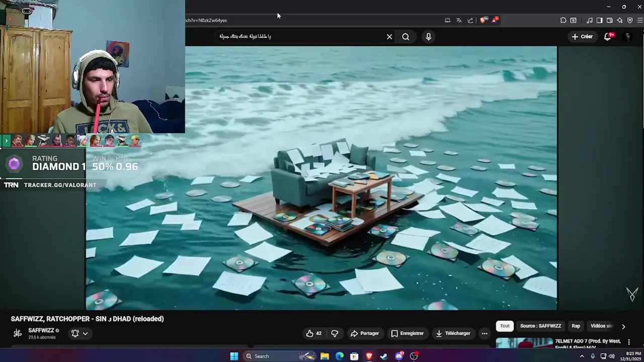Image resolution: width=644 pixels, height=362 pixels.
Task: Click the browser address bar URL
Action: pyautogui.click(x=206, y=21)
